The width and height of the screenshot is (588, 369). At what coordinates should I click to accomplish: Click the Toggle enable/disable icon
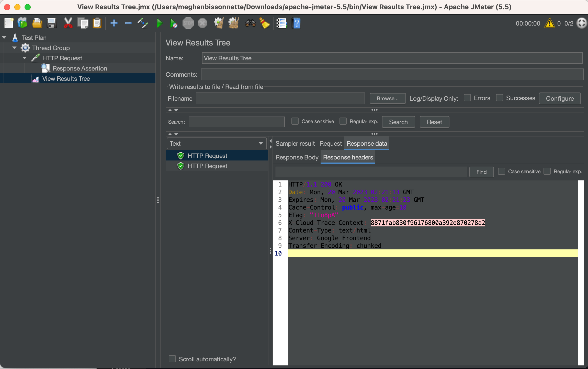click(143, 23)
